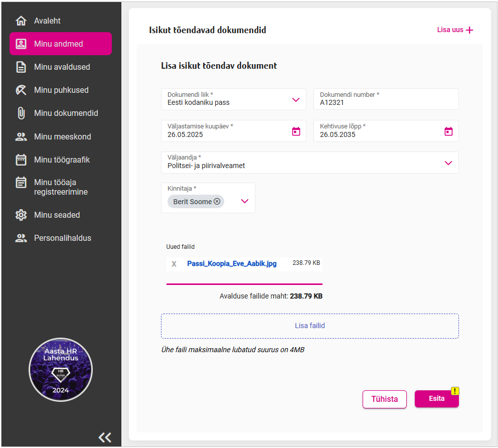The height and width of the screenshot is (448, 498).
Task: Click Lisa uus to add document
Action: (x=455, y=30)
